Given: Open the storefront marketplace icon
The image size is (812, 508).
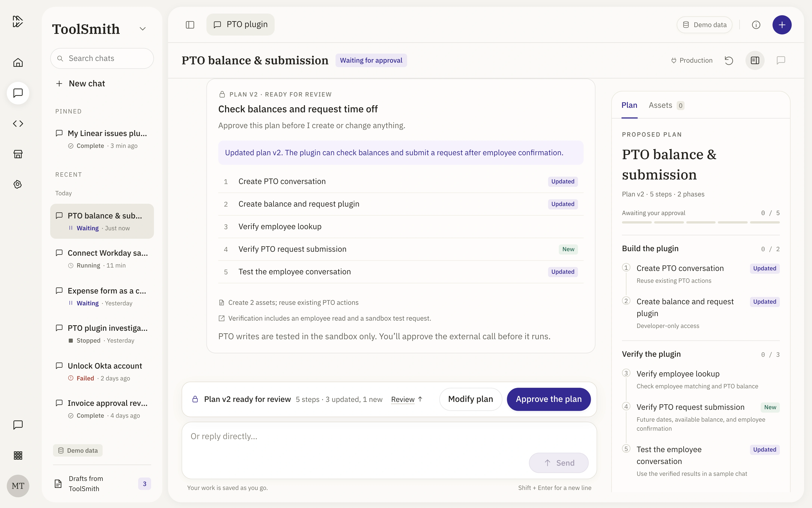Looking at the screenshot, I should pos(18,154).
